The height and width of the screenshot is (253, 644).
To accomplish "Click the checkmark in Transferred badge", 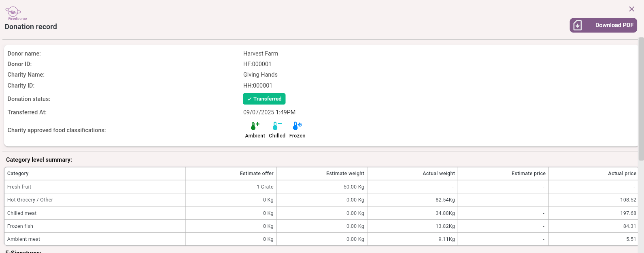I will 249,99.
